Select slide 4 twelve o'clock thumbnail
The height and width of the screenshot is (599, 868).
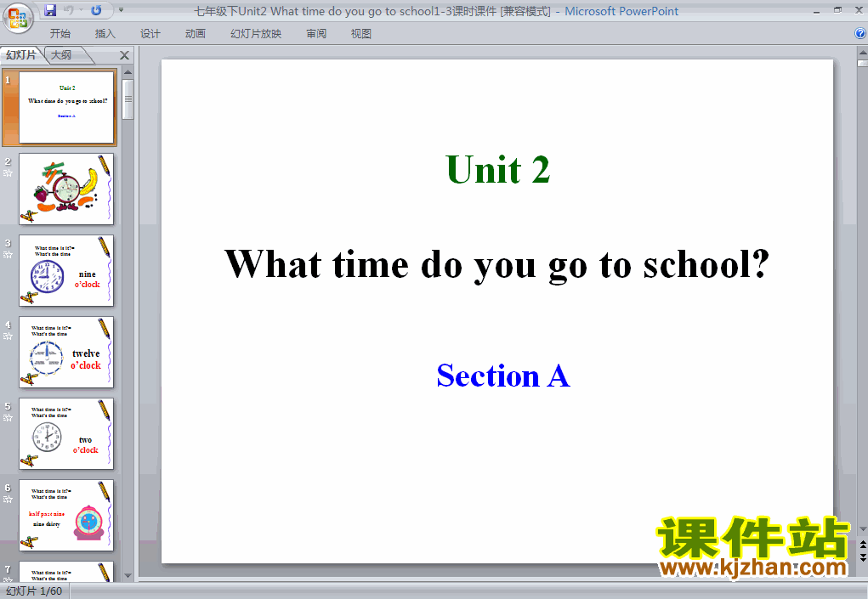66,353
